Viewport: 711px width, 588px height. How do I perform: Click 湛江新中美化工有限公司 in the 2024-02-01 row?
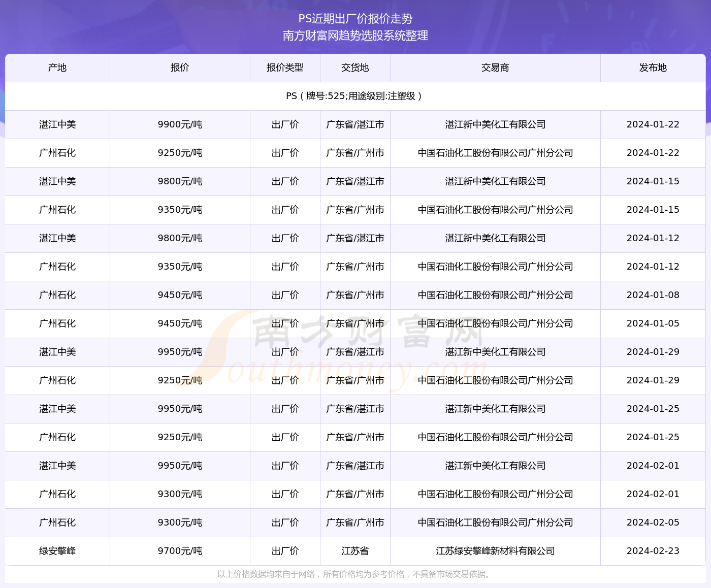coord(495,466)
